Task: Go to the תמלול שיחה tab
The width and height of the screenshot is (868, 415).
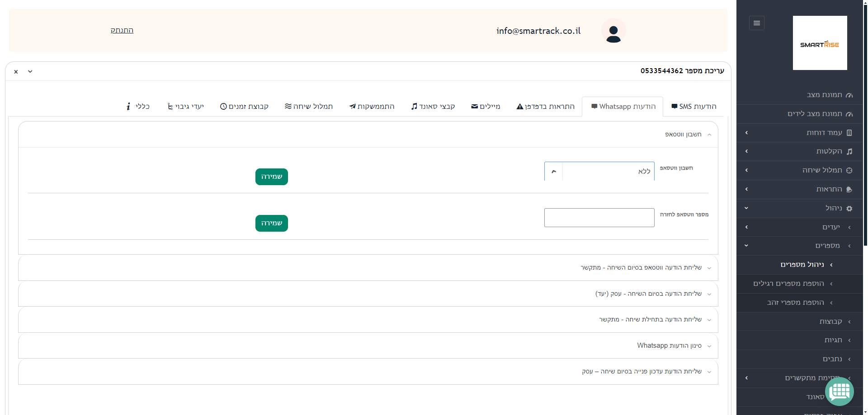Action: tap(309, 107)
